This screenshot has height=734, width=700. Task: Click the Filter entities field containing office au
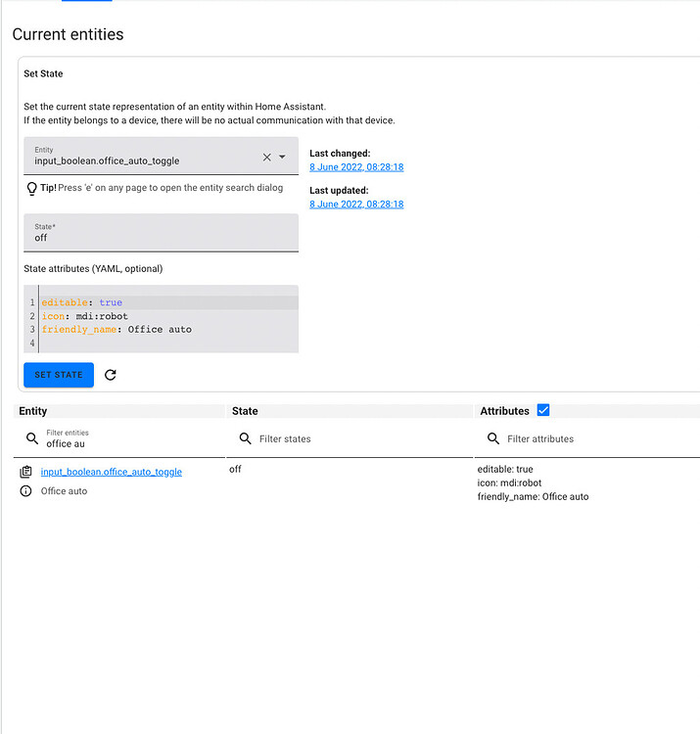click(127, 443)
